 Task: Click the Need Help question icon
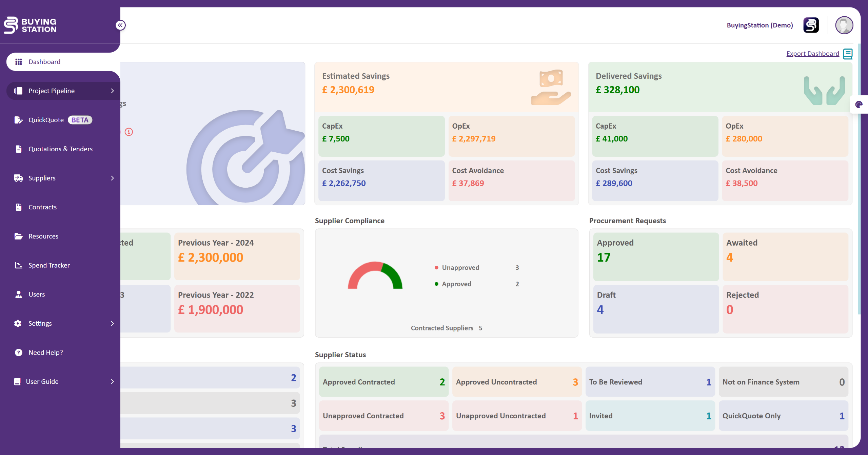click(18, 353)
